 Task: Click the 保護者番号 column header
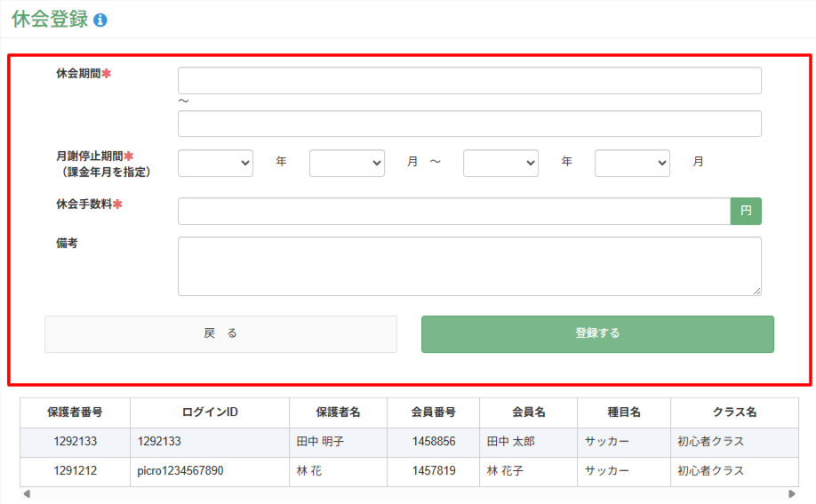[75, 412]
